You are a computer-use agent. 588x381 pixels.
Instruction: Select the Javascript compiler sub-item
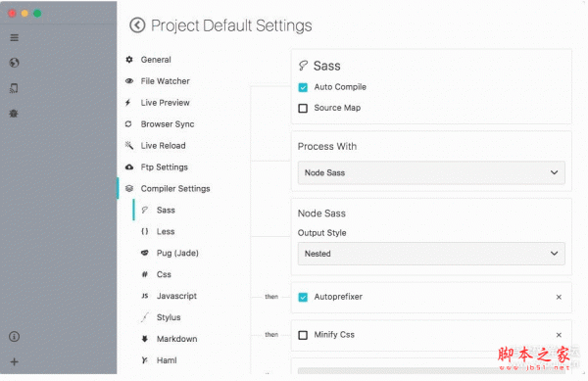pyautogui.click(x=176, y=296)
